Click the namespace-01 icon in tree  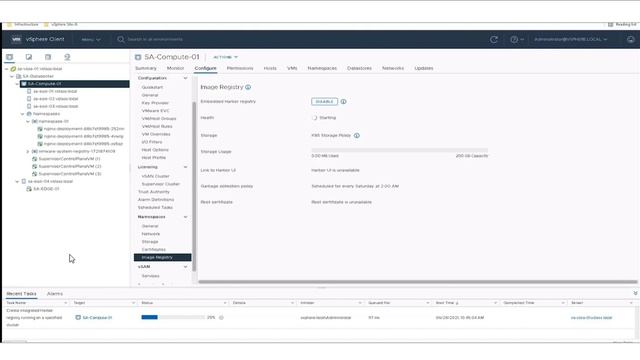point(35,122)
